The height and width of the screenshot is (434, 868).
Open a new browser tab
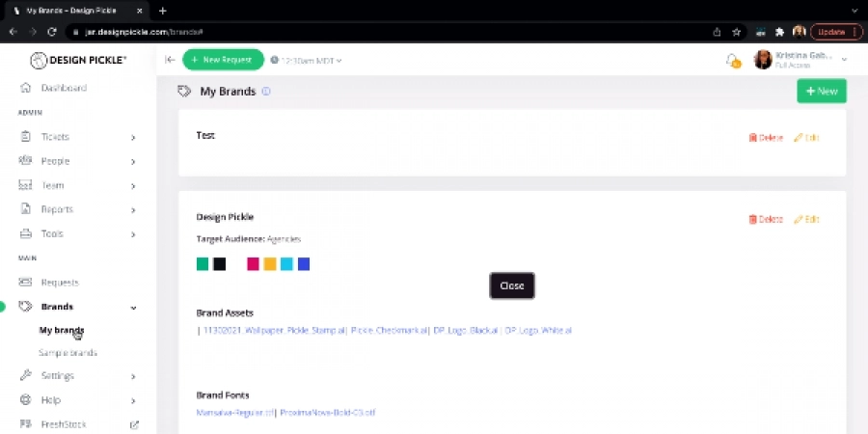point(162,11)
